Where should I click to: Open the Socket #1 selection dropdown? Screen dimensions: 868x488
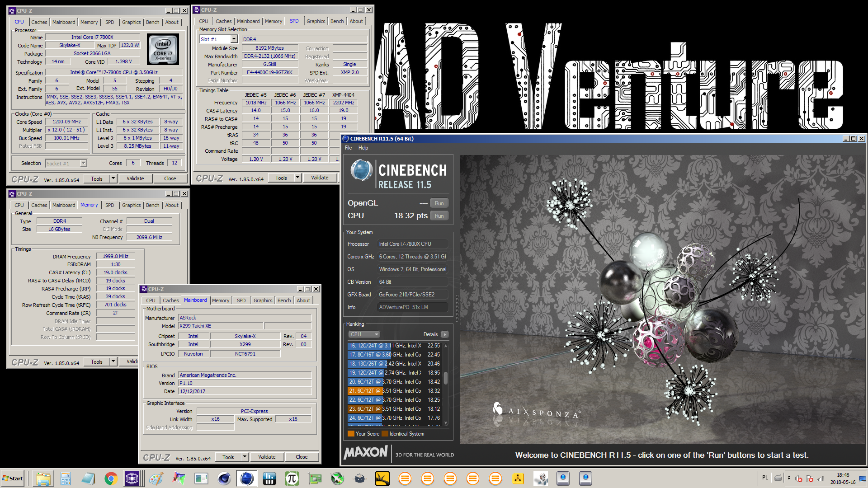pos(83,163)
